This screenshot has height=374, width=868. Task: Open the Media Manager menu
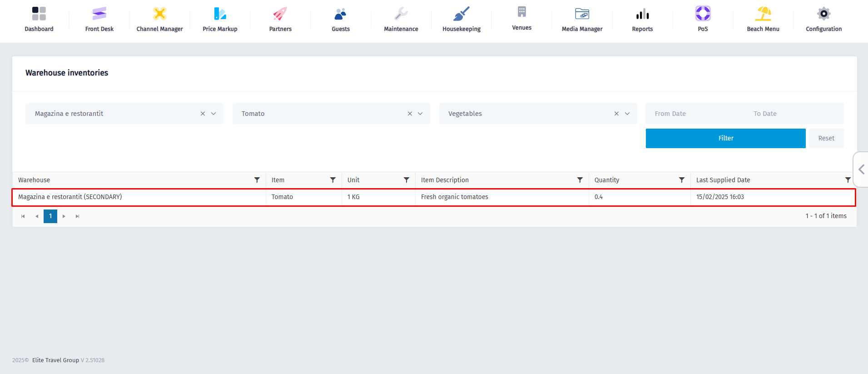coord(582,19)
